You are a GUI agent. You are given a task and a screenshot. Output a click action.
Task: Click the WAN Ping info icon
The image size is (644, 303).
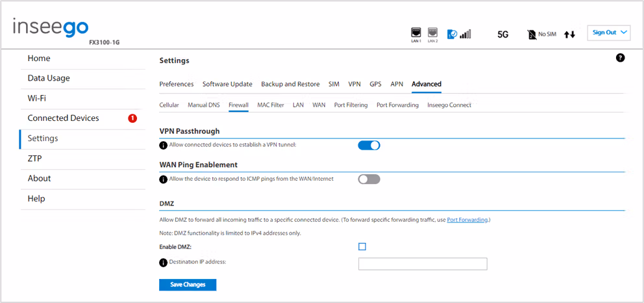164,179
